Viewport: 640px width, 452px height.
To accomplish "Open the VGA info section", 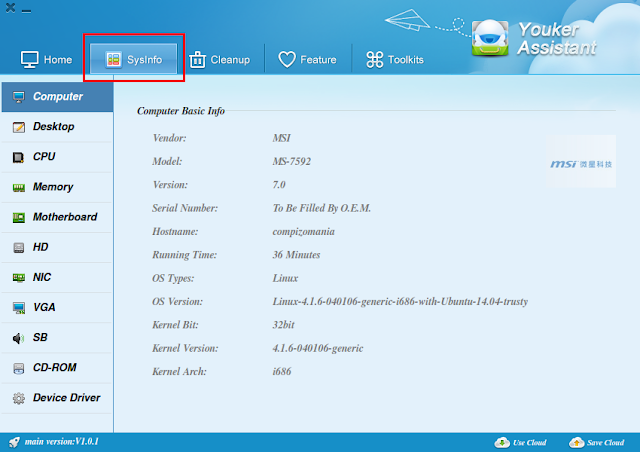I will [x=57, y=308].
